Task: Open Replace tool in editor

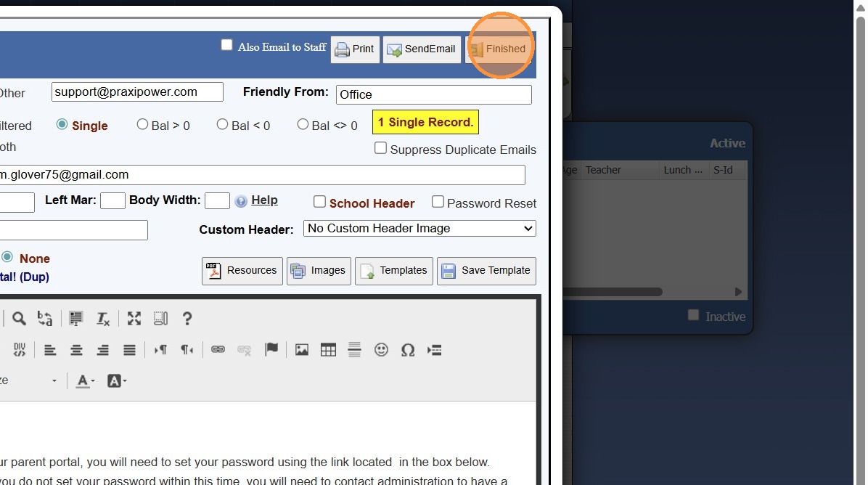Action: [45, 318]
